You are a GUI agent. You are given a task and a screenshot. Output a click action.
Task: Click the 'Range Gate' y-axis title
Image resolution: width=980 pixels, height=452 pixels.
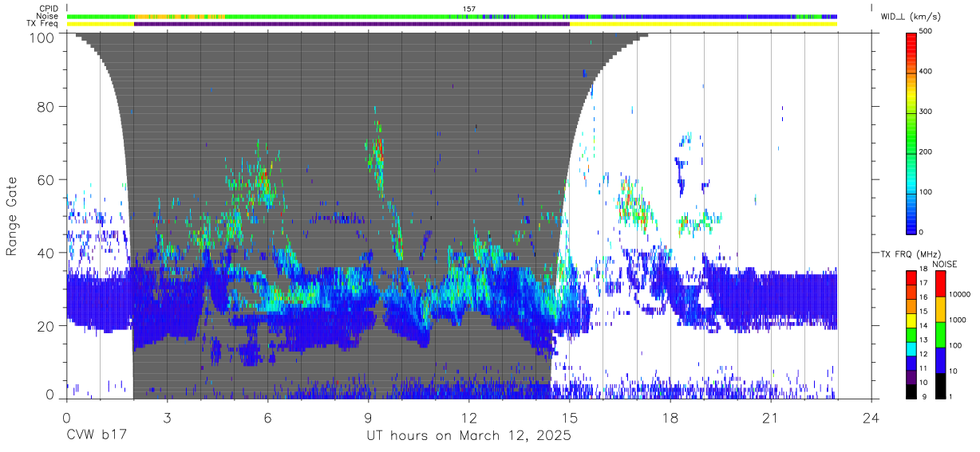point(12,215)
